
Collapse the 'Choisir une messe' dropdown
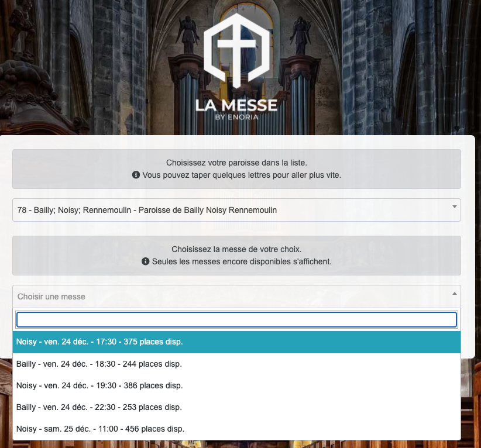(236, 297)
